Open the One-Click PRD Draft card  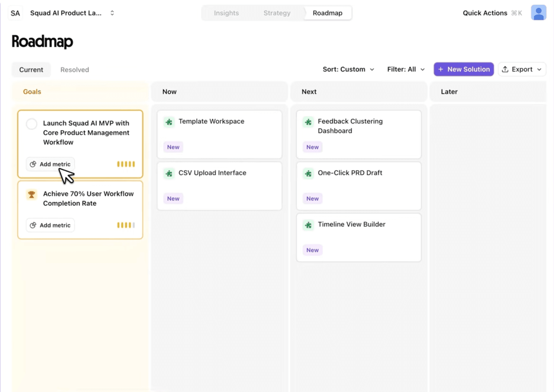(x=359, y=186)
